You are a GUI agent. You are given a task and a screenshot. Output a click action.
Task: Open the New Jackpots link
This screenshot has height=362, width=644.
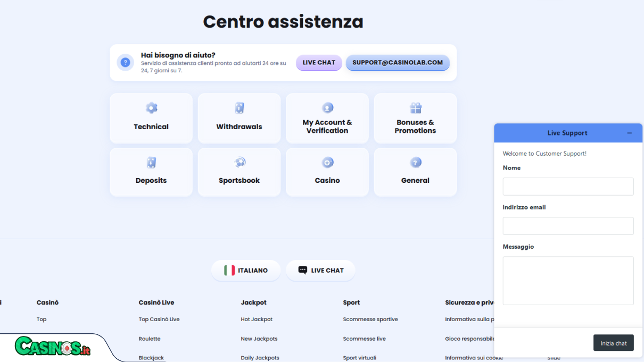(259, 339)
